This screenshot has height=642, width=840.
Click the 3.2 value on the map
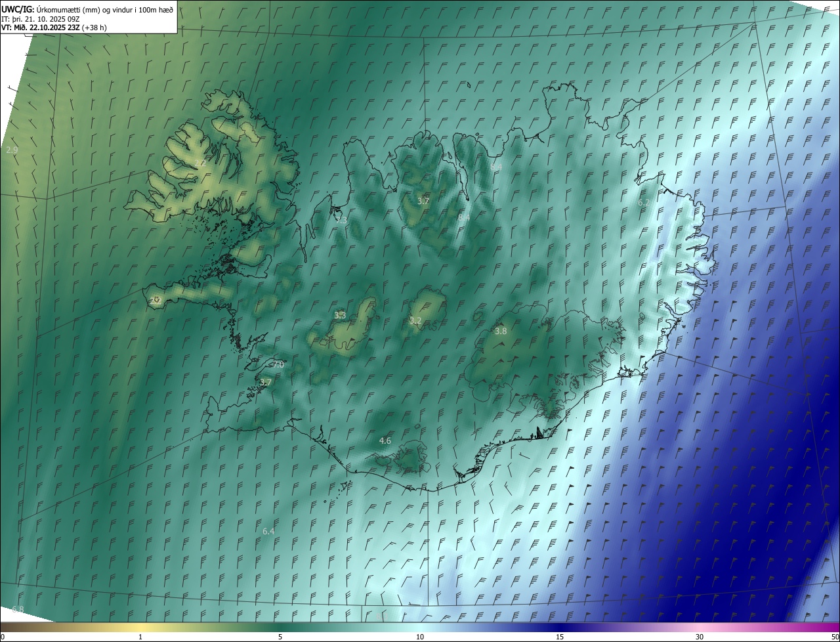pyautogui.click(x=415, y=321)
